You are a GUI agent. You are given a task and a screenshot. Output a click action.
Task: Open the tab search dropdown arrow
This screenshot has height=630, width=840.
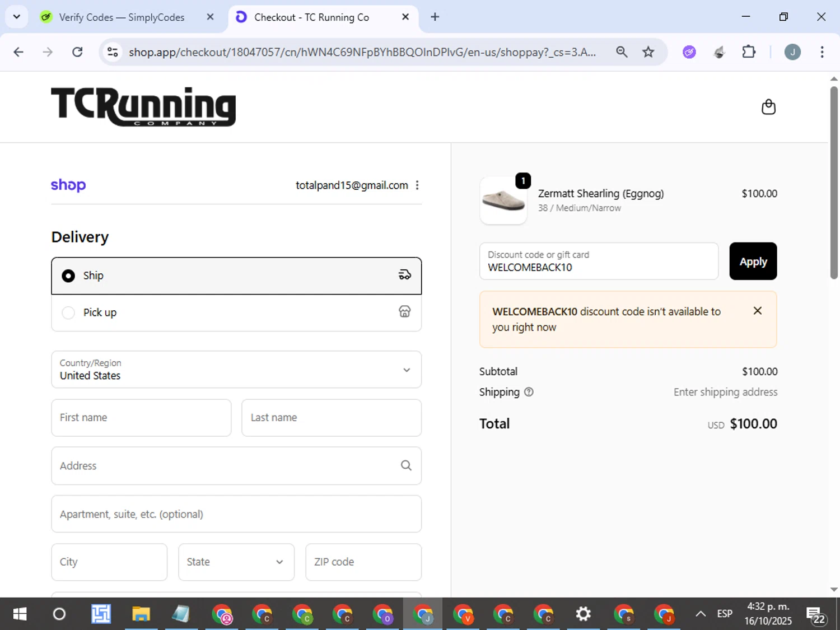[x=17, y=17]
